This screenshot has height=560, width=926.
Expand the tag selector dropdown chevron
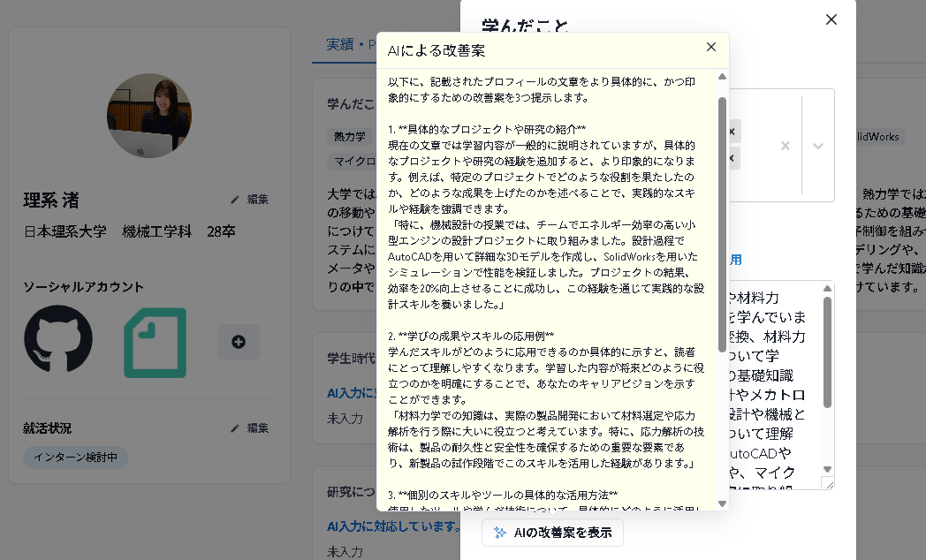point(818,146)
